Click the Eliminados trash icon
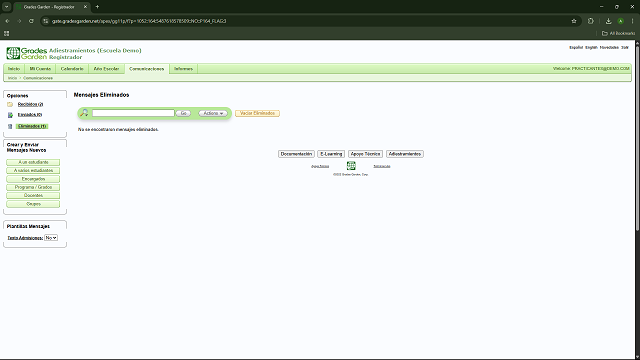 (10, 127)
